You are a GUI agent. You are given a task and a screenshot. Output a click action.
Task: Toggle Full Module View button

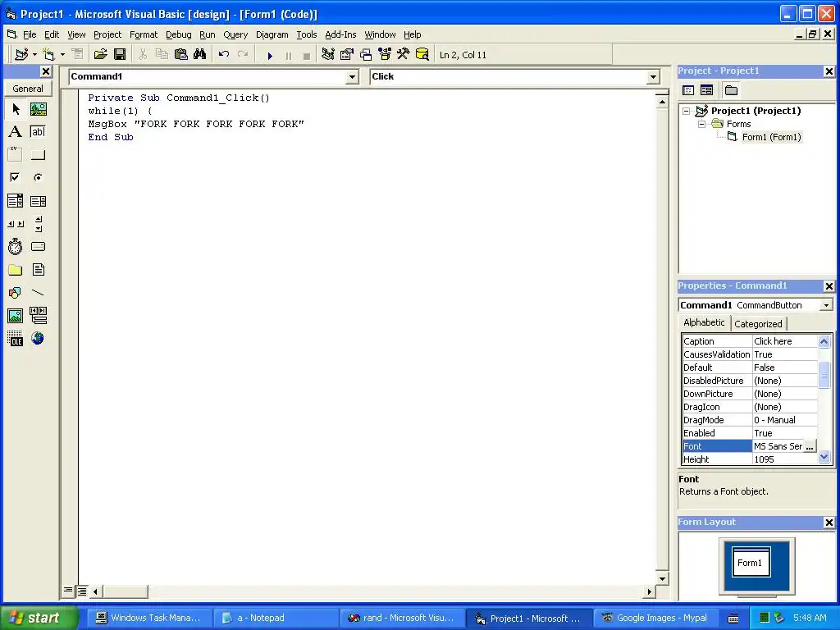coord(81,591)
